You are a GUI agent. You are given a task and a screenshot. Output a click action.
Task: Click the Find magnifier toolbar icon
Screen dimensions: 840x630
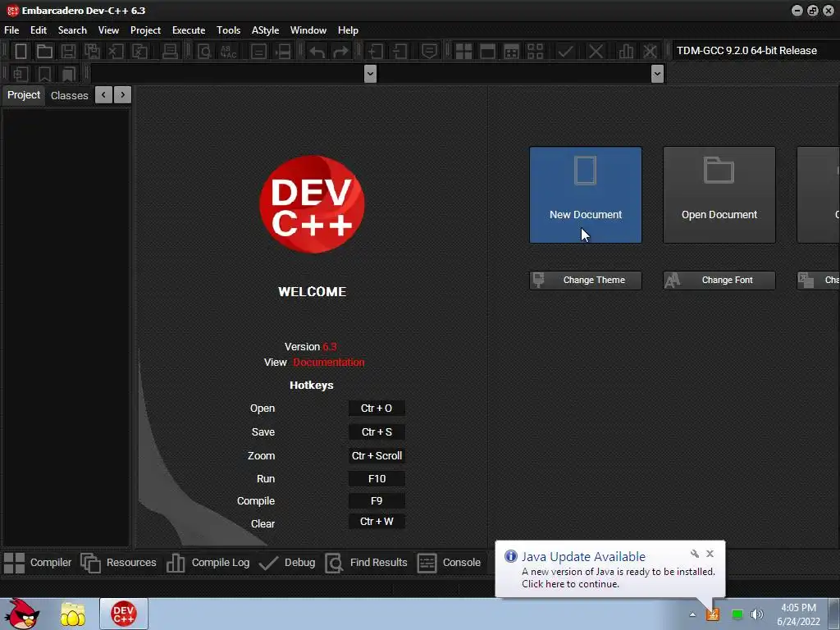204,52
